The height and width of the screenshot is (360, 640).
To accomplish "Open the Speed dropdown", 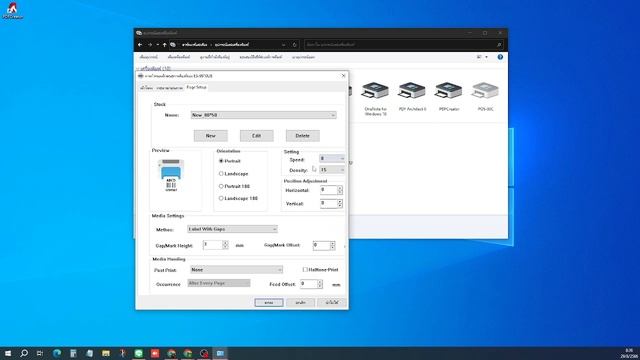I will coord(332,158).
